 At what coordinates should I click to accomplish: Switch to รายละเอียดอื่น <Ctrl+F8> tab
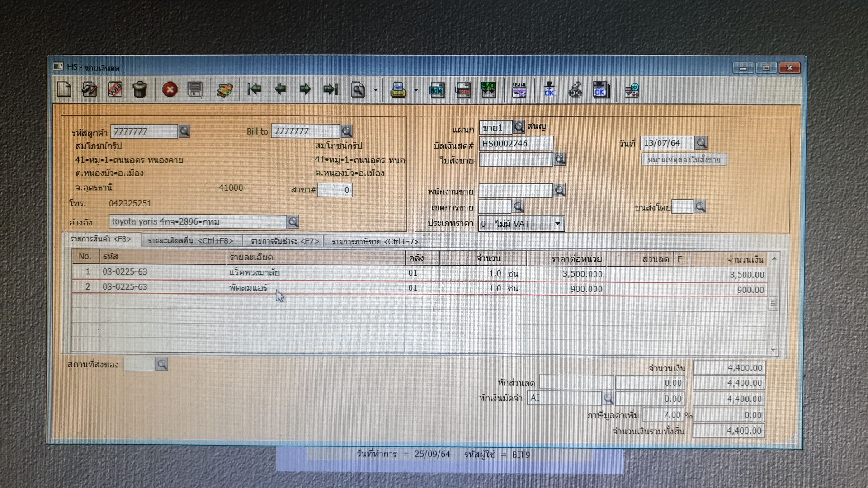tap(191, 241)
